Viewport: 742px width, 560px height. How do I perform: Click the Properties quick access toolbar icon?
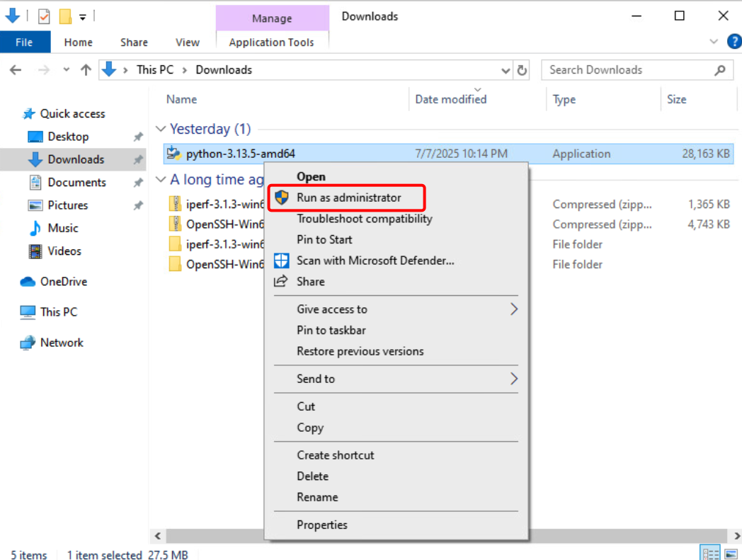pos(44,16)
